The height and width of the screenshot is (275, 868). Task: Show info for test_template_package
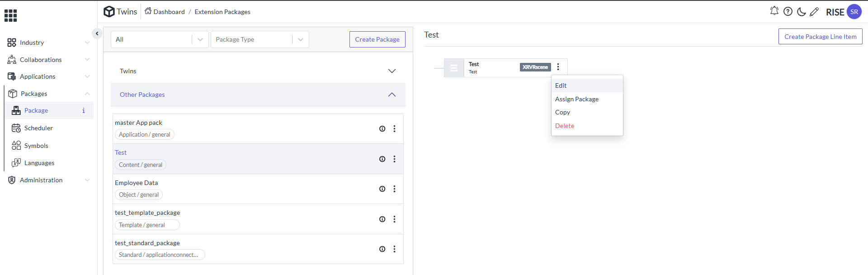[x=382, y=219]
